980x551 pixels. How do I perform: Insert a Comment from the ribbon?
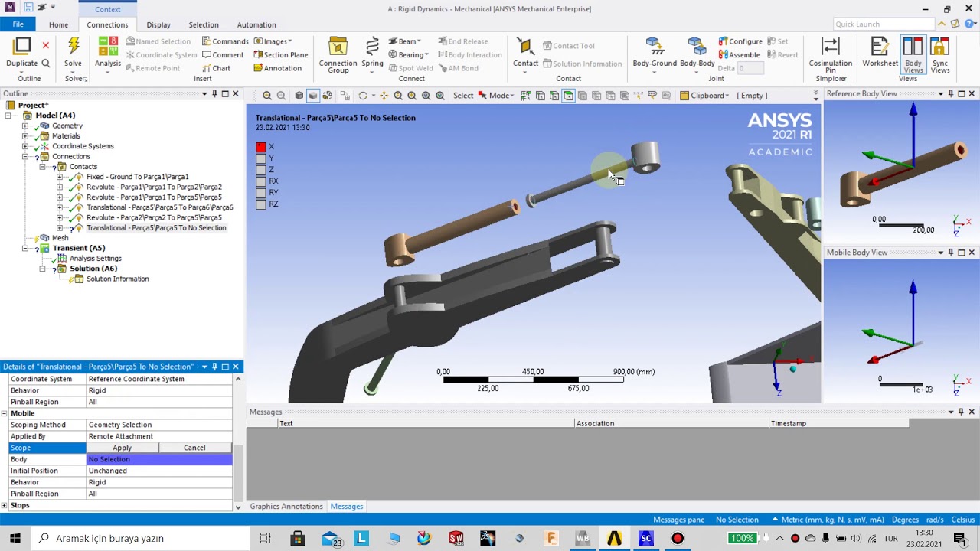click(223, 55)
